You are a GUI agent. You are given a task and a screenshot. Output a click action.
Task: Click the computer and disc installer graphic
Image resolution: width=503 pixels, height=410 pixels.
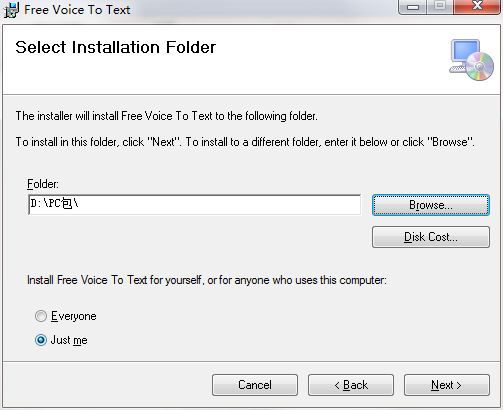point(471,60)
